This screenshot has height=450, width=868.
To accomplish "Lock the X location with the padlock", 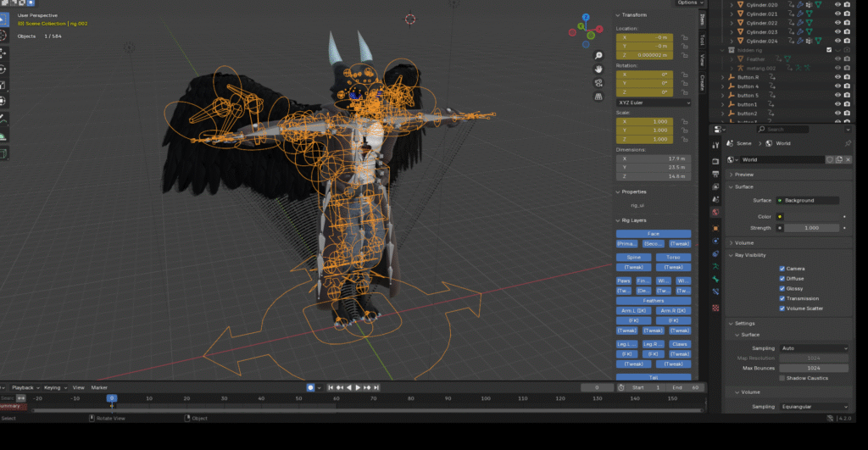I will click(x=686, y=37).
